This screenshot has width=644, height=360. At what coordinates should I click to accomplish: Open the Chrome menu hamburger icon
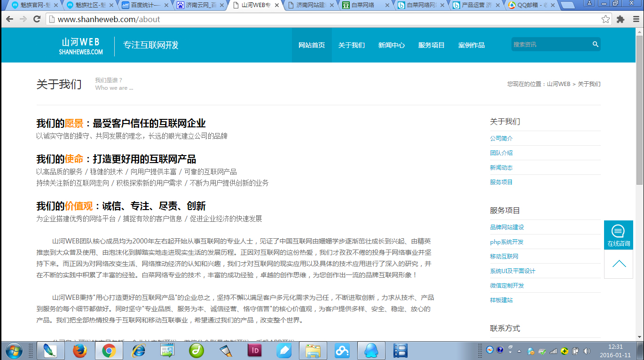click(635, 19)
